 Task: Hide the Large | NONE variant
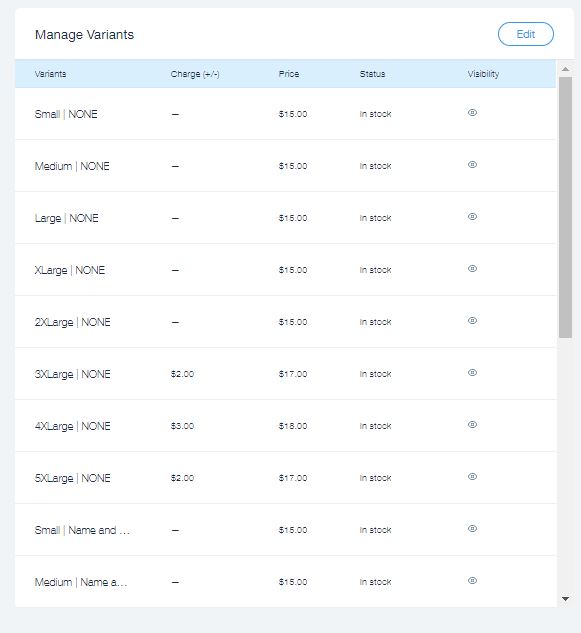point(472,217)
